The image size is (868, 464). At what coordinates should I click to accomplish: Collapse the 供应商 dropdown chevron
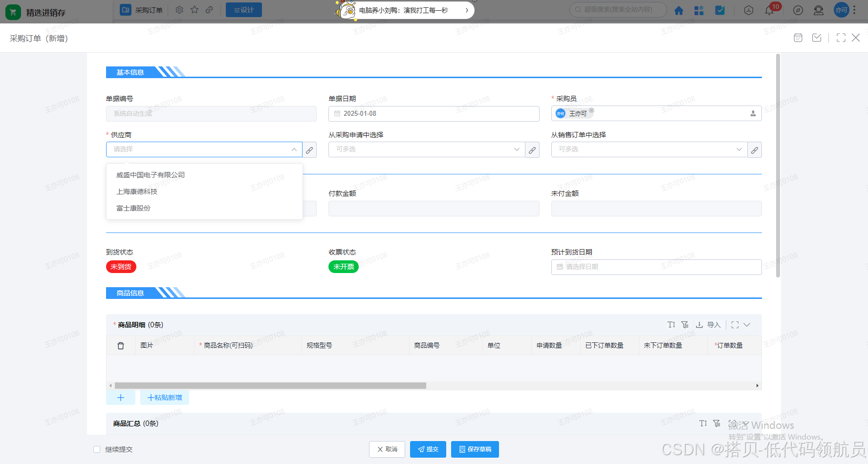(x=294, y=149)
